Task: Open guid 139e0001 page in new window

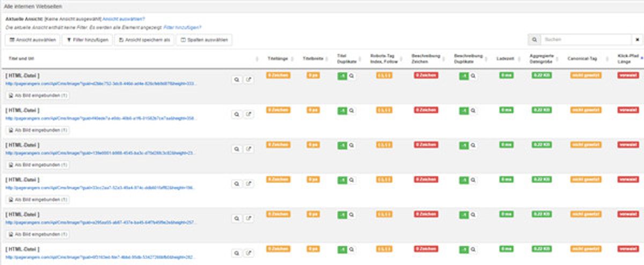Action: [249, 149]
